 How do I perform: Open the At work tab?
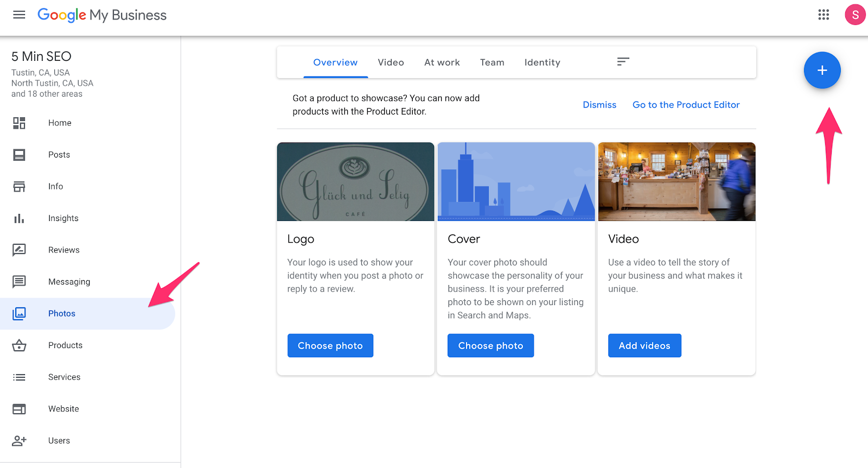[x=442, y=62]
